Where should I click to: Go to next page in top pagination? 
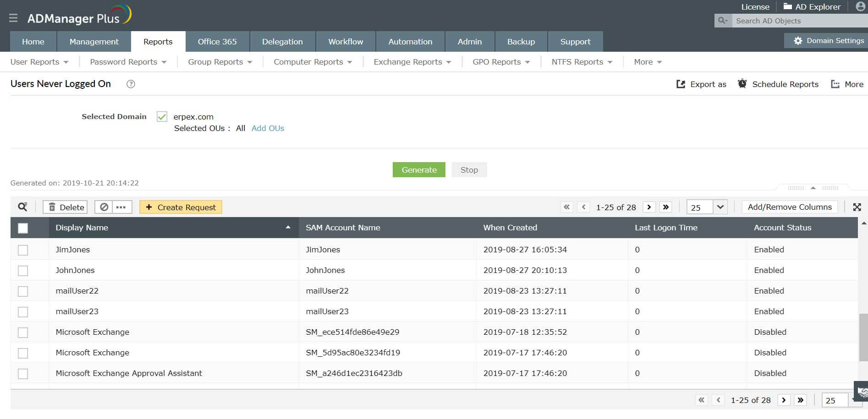649,207
